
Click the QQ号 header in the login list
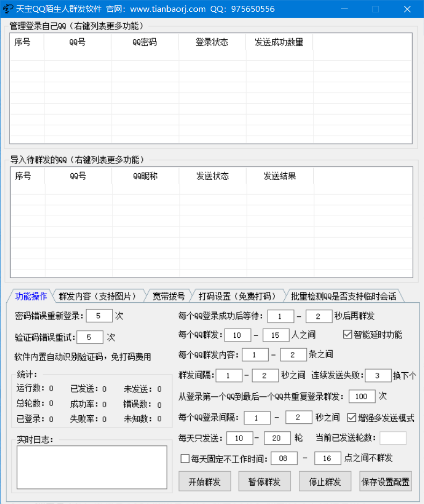[77, 42]
